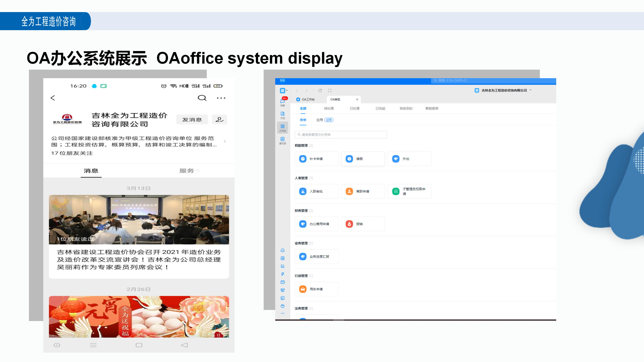Select the 应用 sub-tab
This screenshot has height=362, width=644.
tap(319, 120)
